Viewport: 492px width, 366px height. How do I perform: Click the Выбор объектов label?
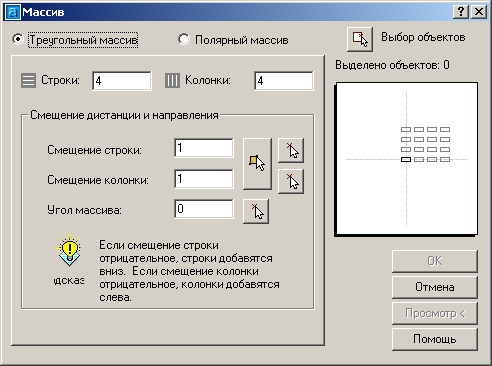point(423,37)
